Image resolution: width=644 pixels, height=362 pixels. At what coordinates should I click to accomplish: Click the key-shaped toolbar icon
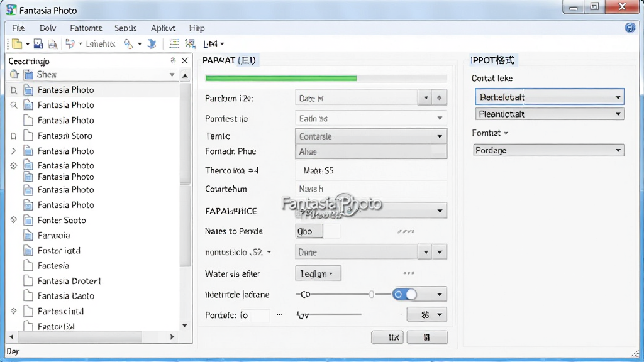(x=128, y=43)
